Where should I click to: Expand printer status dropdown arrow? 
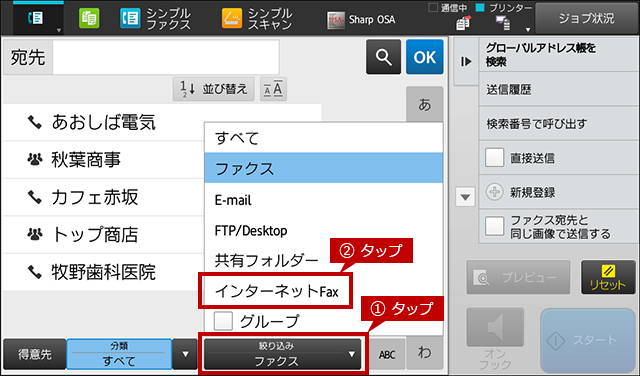click(528, 29)
